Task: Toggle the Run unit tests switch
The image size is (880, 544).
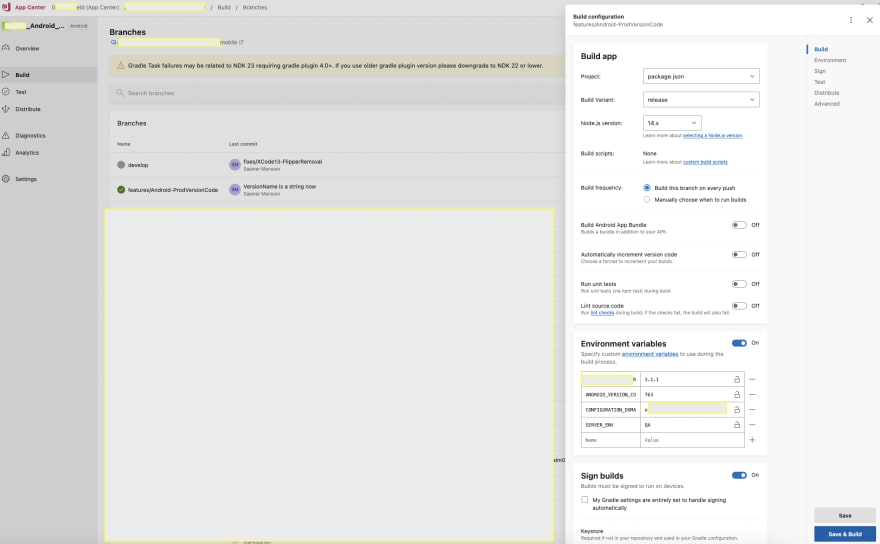Action: [739, 284]
